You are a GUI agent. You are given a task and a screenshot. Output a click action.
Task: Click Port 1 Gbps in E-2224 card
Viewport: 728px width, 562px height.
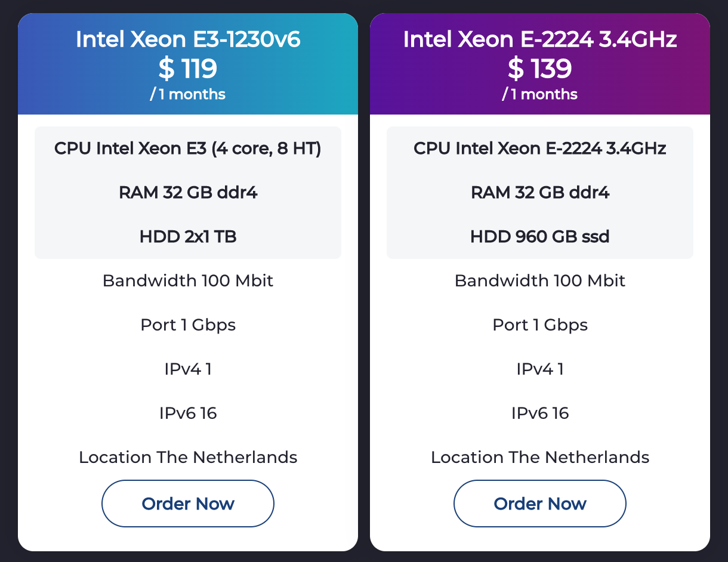[x=540, y=325]
